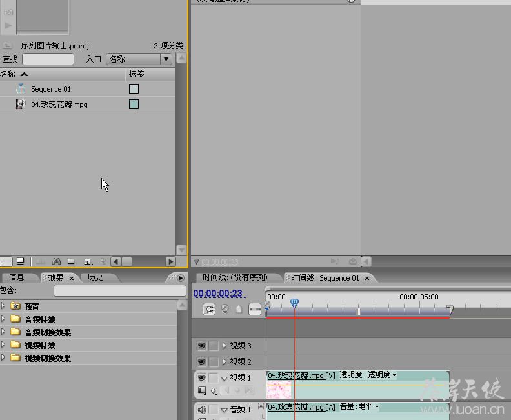Click the 包含 effects search field
The width and height of the screenshot is (511, 420).
119,290
